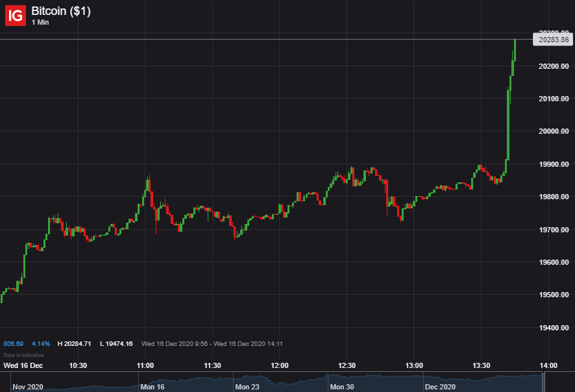Click the 13:30 time axis label

481,365
